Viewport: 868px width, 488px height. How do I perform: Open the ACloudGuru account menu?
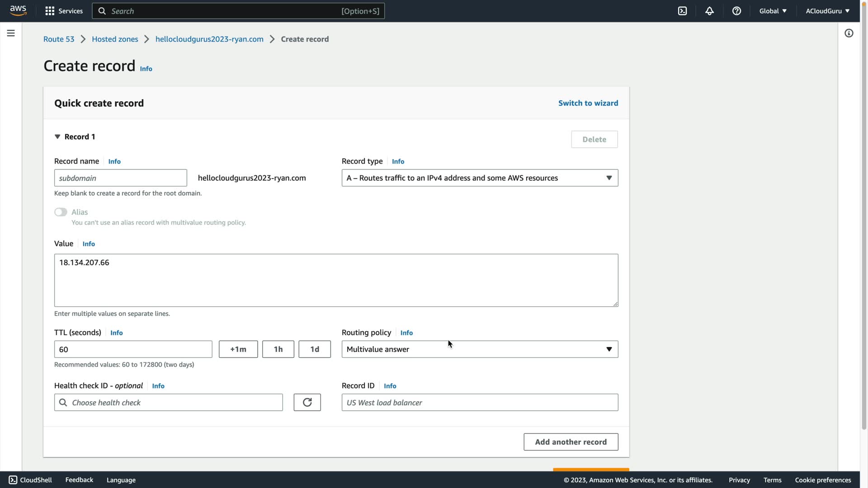827,11
